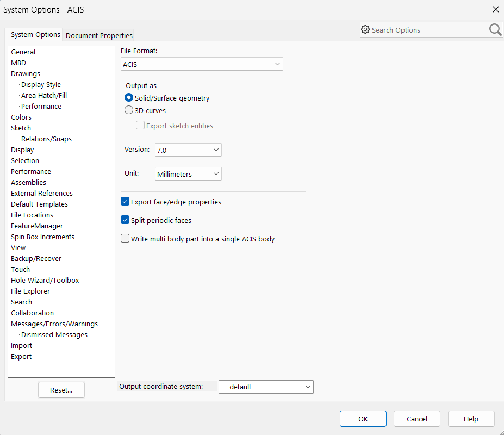Click the OK button
This screenshot has width=504, height=435.
[x=363, y=419]
